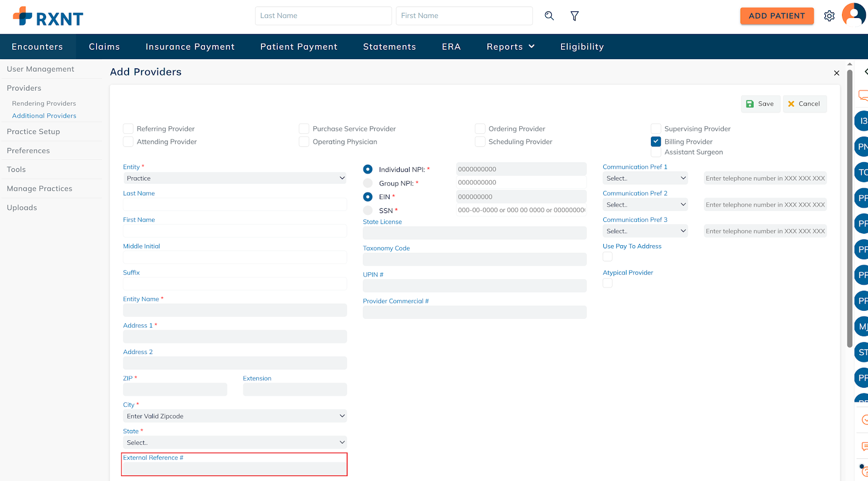Click the search magnifier icon

pos(549,16)
